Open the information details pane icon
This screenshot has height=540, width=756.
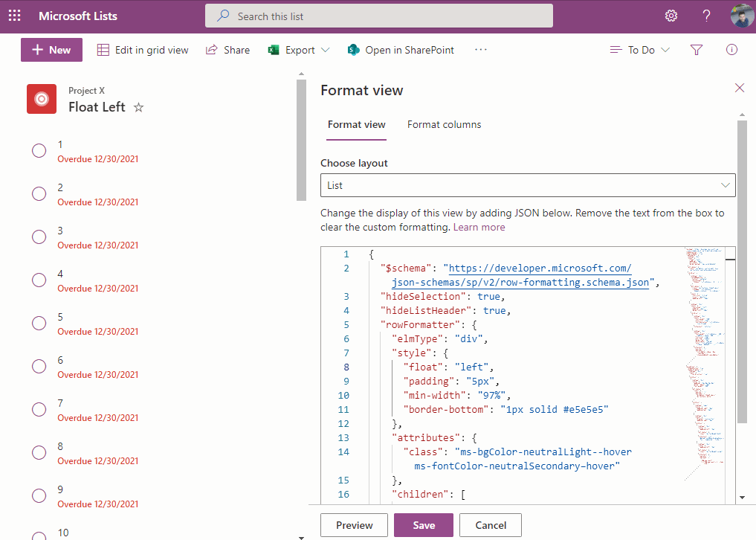[731, 50]
